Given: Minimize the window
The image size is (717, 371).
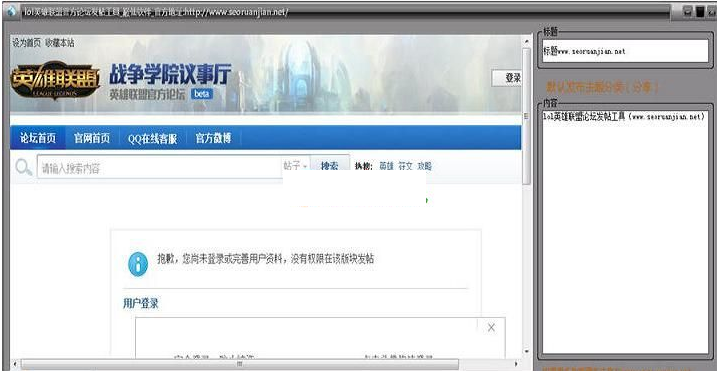Looking at the screenshot, I should click(x=687, y=11).
